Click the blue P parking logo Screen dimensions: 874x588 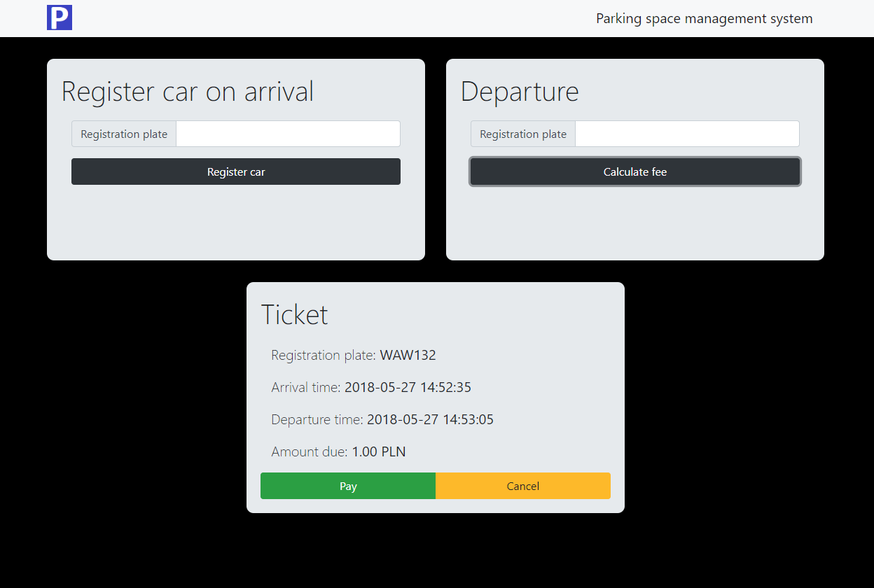coord(60,17)
